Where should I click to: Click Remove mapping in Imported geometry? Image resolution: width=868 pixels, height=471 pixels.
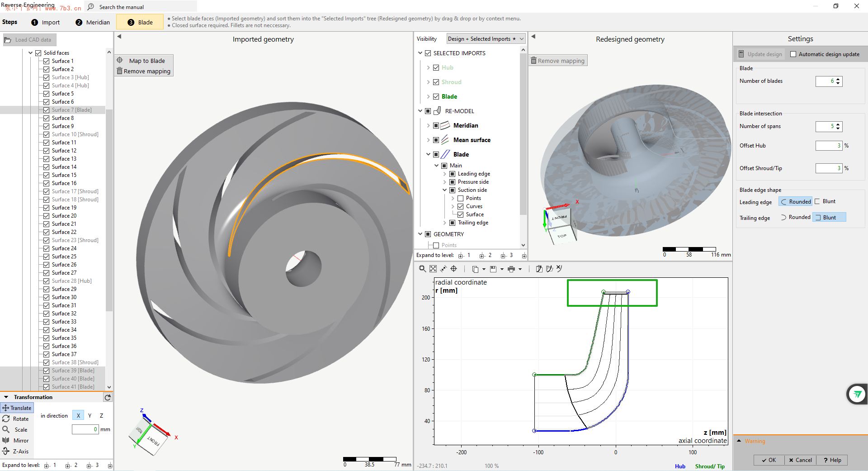pyautogui.click(x=144, y=71)
